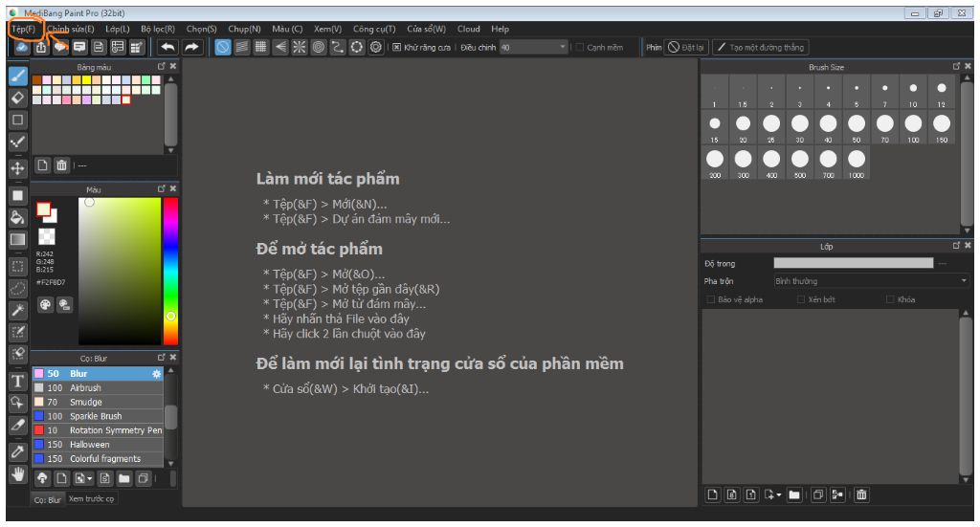
Task: Select the Halloween brush
Action: (98, 445)
